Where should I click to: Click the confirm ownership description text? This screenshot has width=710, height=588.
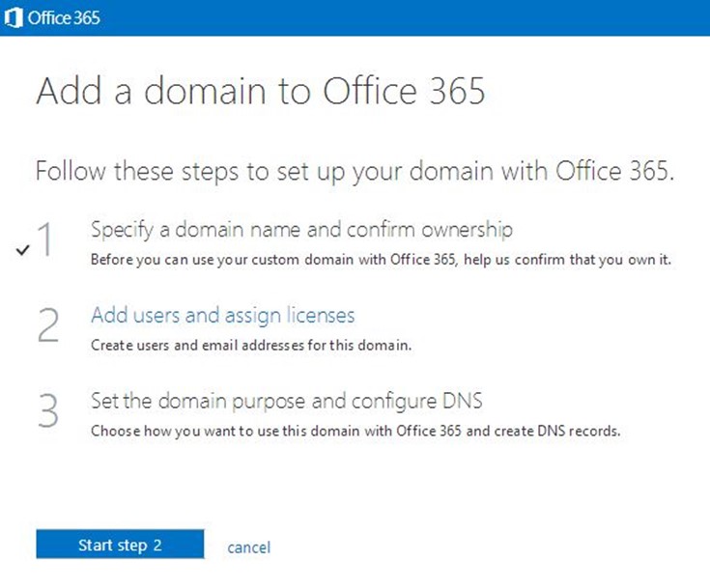(380, 260)
